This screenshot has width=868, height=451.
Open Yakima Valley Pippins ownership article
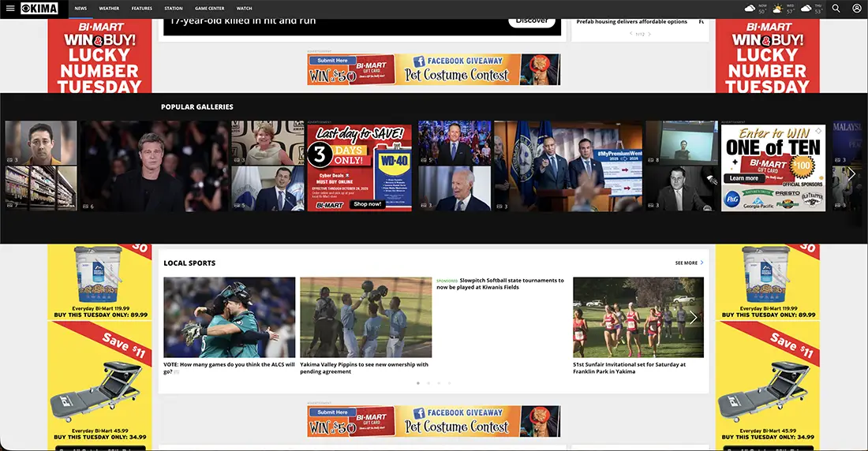click(365, 368)
